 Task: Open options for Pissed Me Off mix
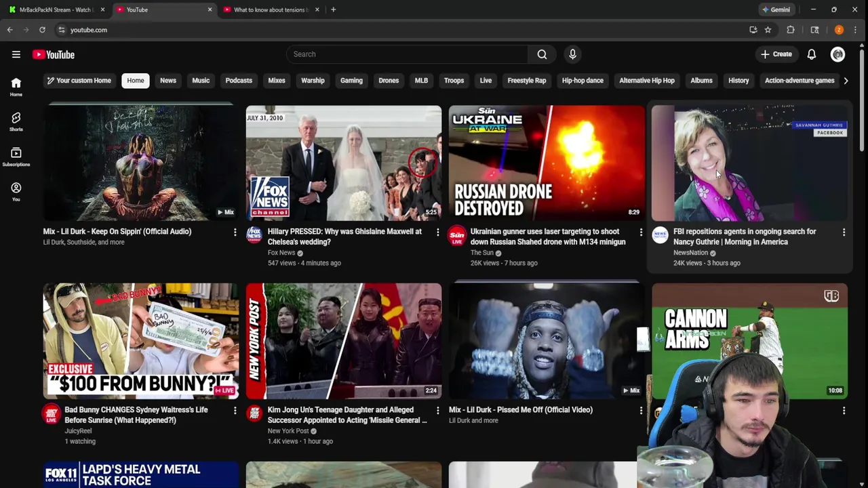coord(641,411)
